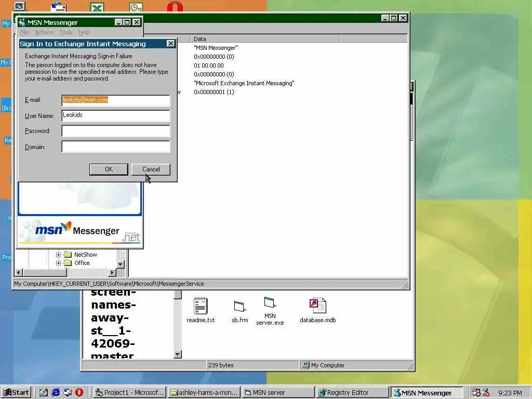The image size is (532, 399).
Task: Click the MSN Messenger system tray icon
Action: tap(486, 392)
